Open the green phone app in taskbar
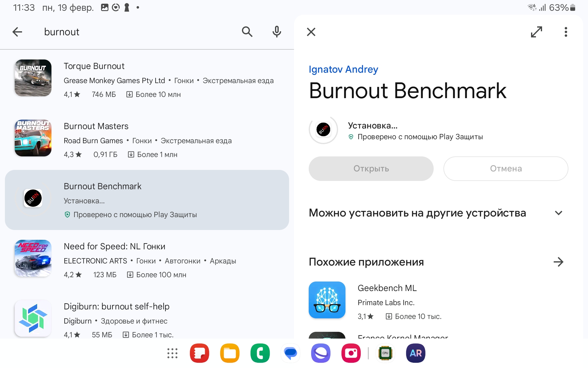Screen dimensions: 588x368 260,353
